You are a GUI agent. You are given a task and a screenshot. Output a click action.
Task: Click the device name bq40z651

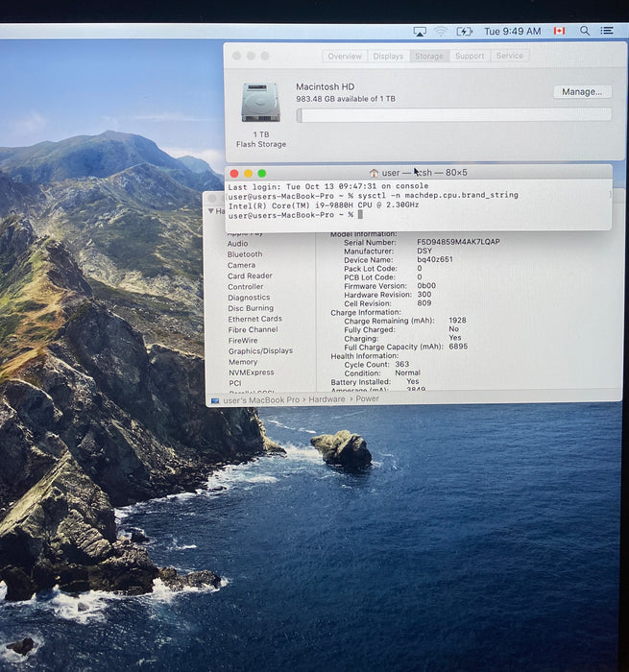click(435, 259)
